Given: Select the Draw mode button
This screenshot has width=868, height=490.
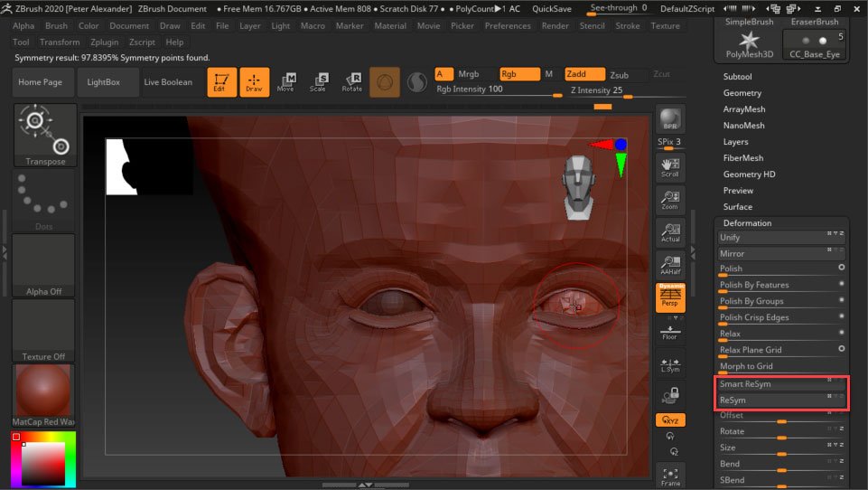Looking at the screenshot, I should 255,82.
